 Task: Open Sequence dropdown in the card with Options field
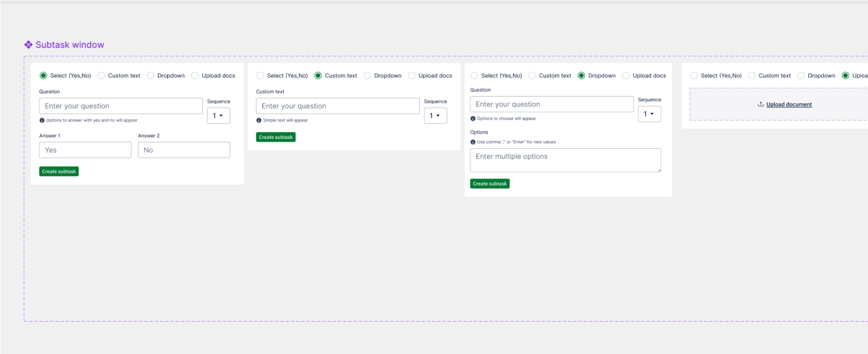pos(649,114)
